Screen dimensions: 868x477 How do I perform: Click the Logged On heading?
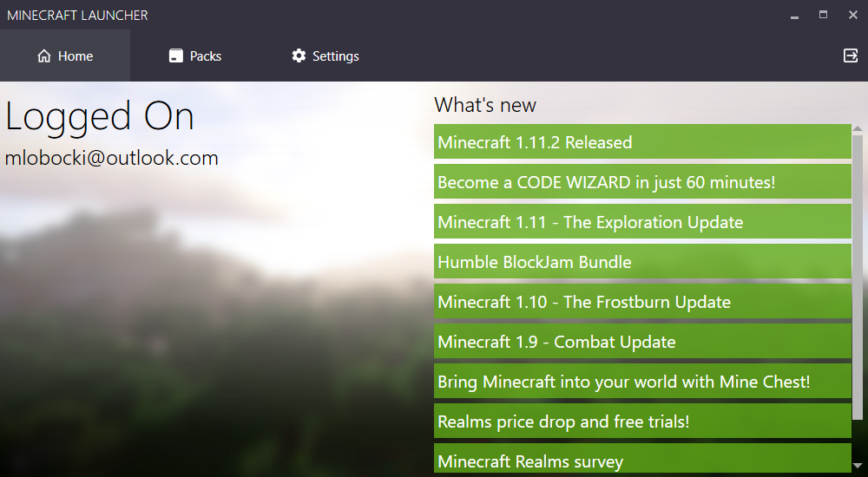pos(100,117)
